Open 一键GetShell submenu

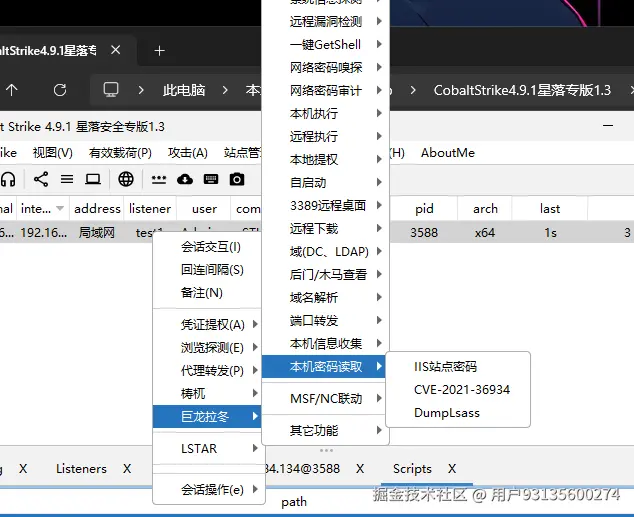[325, 44]
